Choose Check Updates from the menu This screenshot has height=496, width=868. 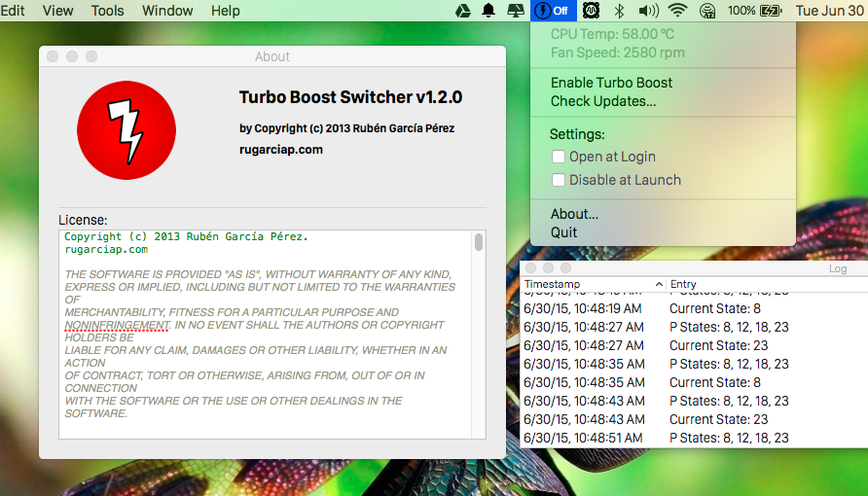(x=602, y=101)
